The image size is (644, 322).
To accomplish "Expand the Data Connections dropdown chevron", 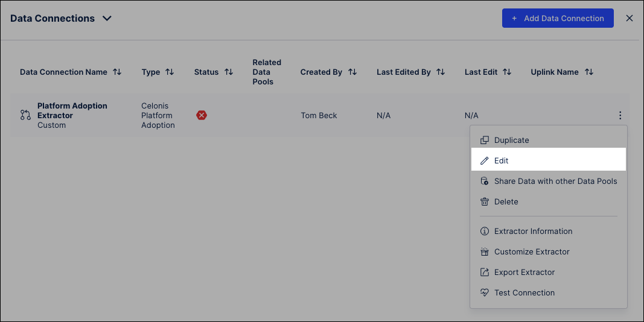I will [x=107, y=18].
